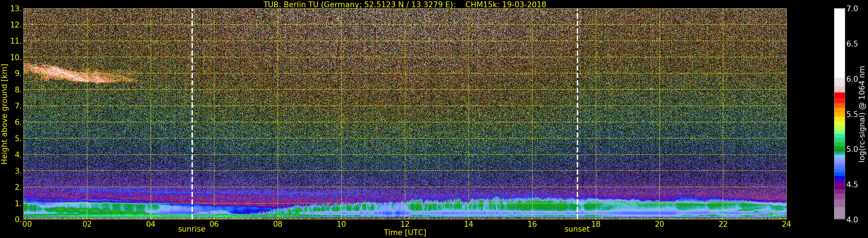Click the time axis tick '18'

tap(596, 224)
